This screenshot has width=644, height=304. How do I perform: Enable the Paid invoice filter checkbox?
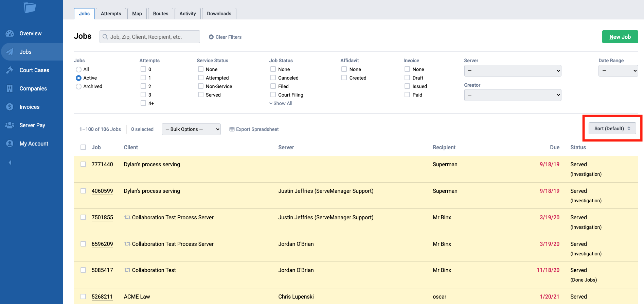point(407,95)
